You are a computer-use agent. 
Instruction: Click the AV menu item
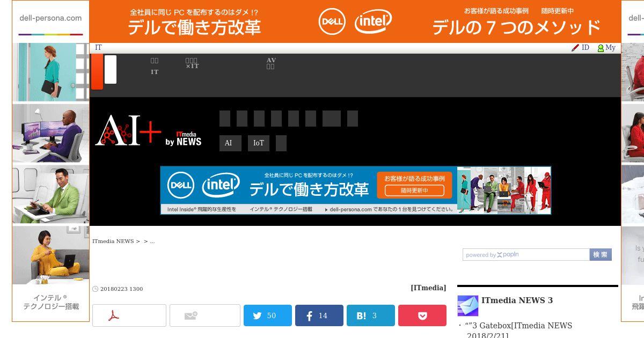pos(271,63)
